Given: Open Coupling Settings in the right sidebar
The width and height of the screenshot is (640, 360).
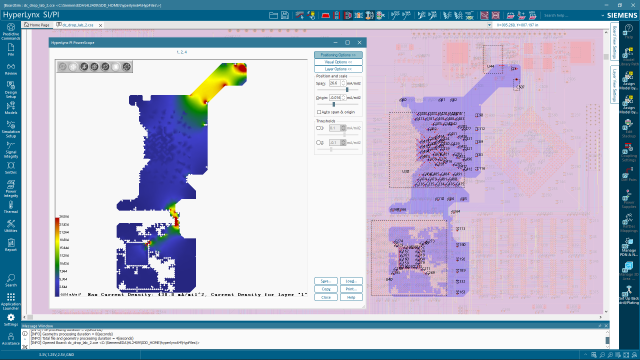Looking at the screenshot, I should [x=629, y=153].
